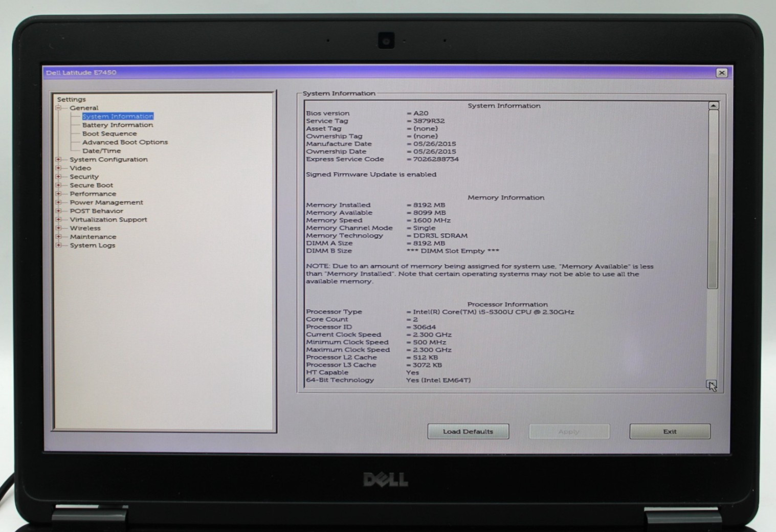The height and width of the screenshot is (532, 776).
Task: Expand the Wireless node
Action: pyautogui.click(x=58, y=228)
